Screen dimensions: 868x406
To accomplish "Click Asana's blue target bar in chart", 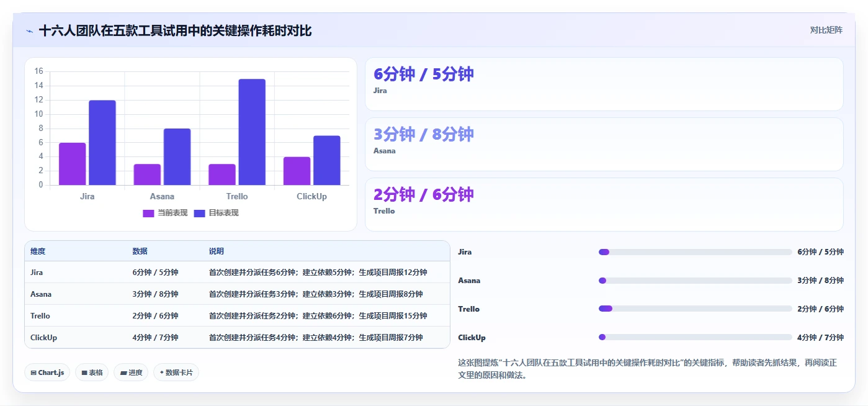I will click(x=177, y=157).
